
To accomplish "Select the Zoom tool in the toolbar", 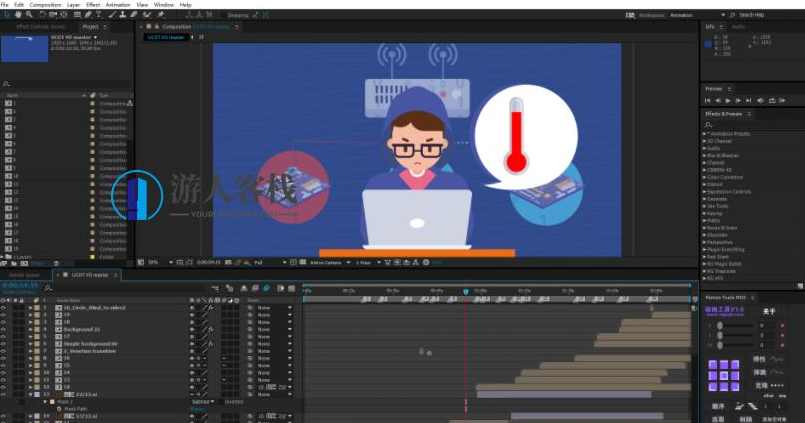I will click(29, 15).
